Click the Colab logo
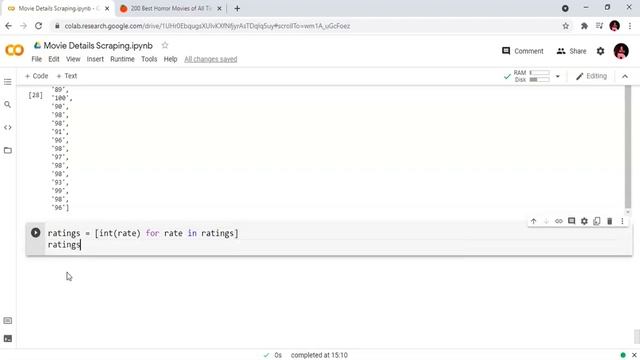 tap(15, 50)
